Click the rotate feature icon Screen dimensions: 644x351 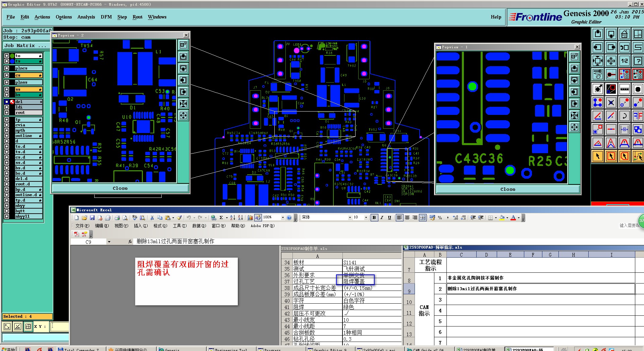coord(625,116)
